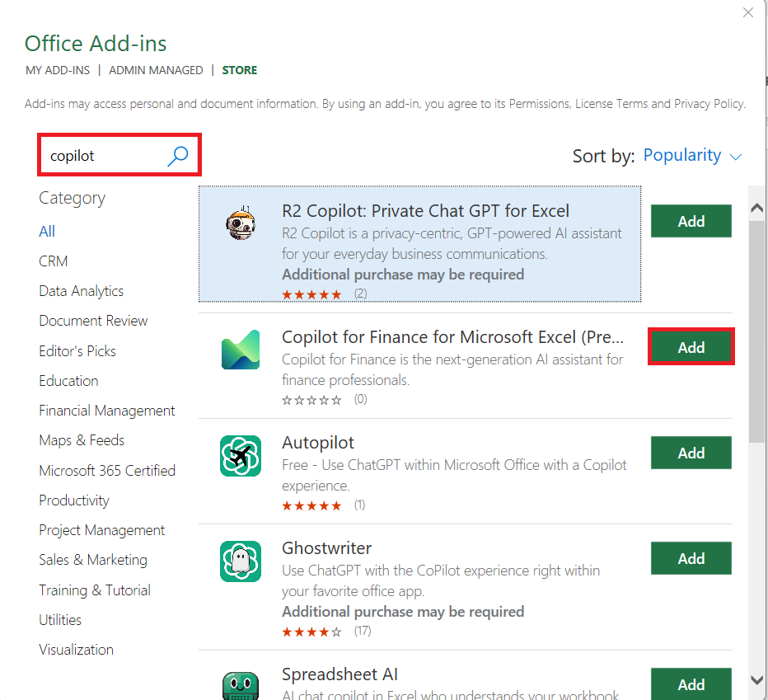
Task: Choose the Sales & Marketing category
Action: coord(93,560)
